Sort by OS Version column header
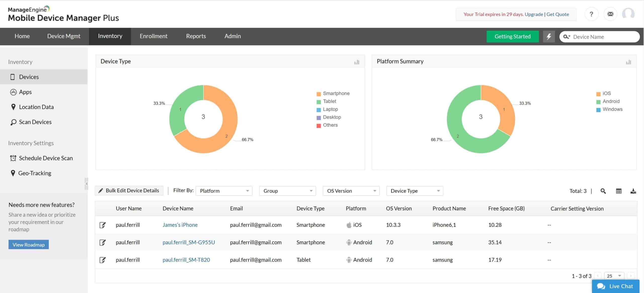Screen dimensions: 644x293 tap(399, 209)
